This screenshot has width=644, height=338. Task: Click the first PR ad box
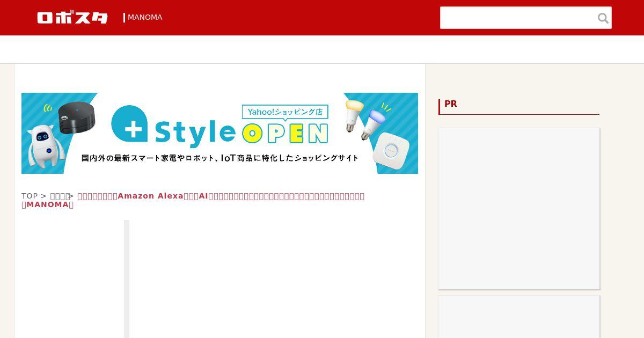pos(519,209)
